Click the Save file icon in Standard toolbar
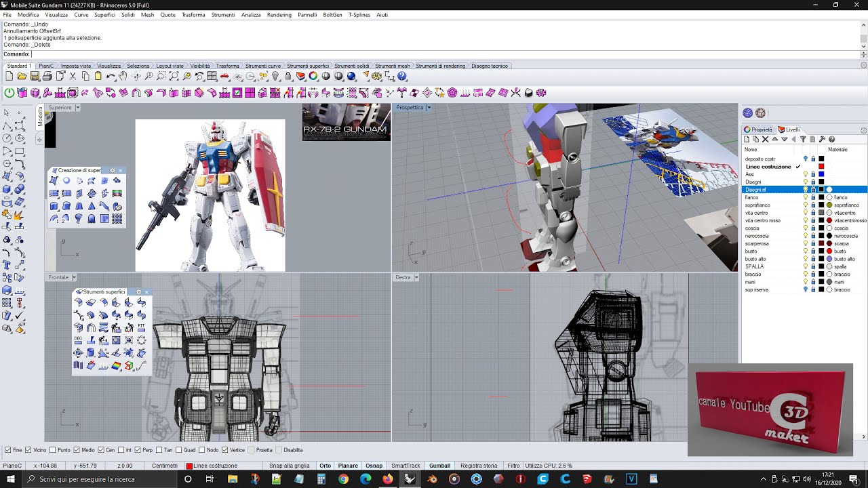Image resolution: width=868 pixels, height=488 pixels. tap(35, 77)
